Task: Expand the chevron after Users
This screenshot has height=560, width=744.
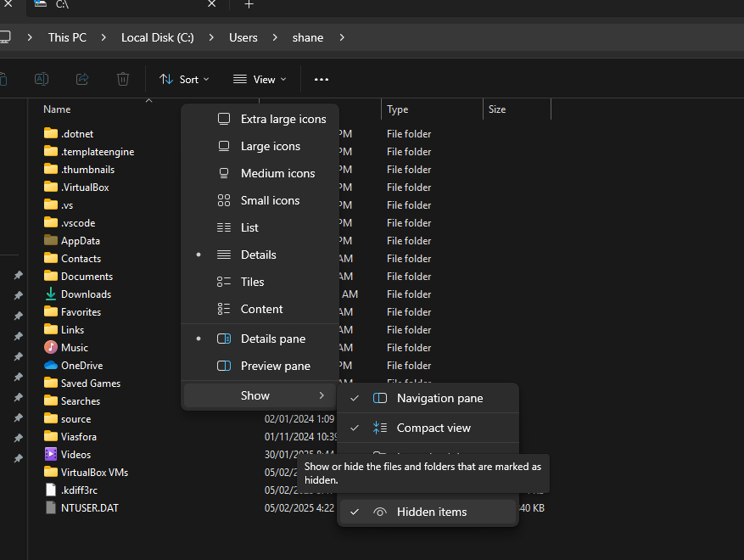Action: pos(275,37)
